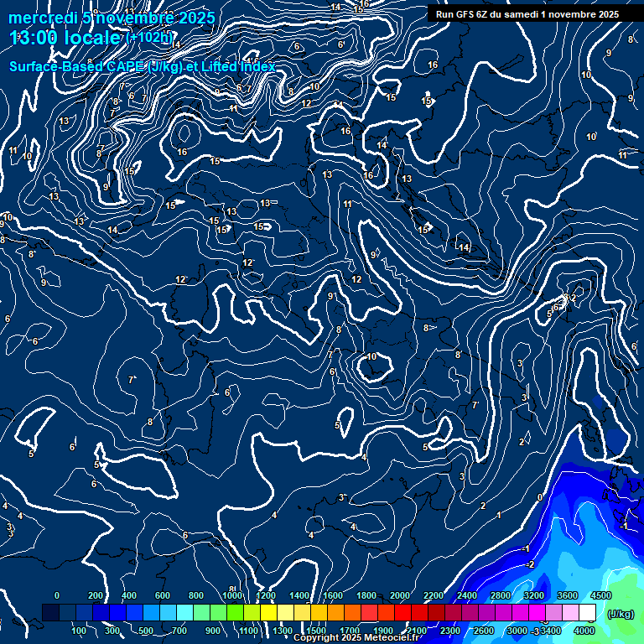
Task: Click the '900' label below the legend
Action: (213, 631)
